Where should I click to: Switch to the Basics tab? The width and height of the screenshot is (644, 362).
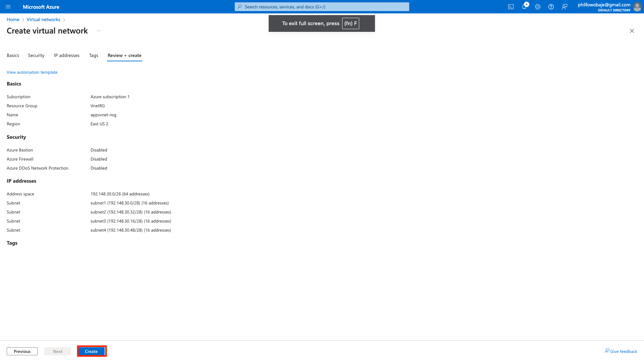pos(13,55)
